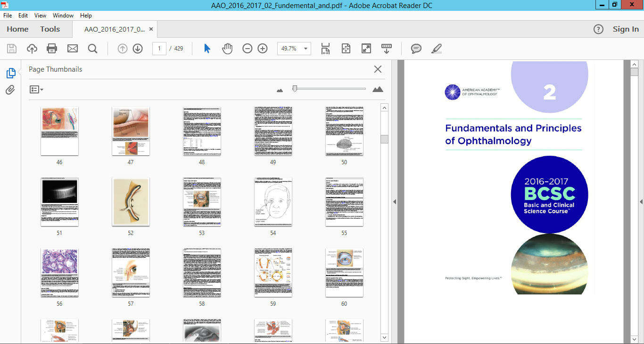Open the Help question mark icon
The width and height of the screenshot is (644, 344).
[598, 29]
